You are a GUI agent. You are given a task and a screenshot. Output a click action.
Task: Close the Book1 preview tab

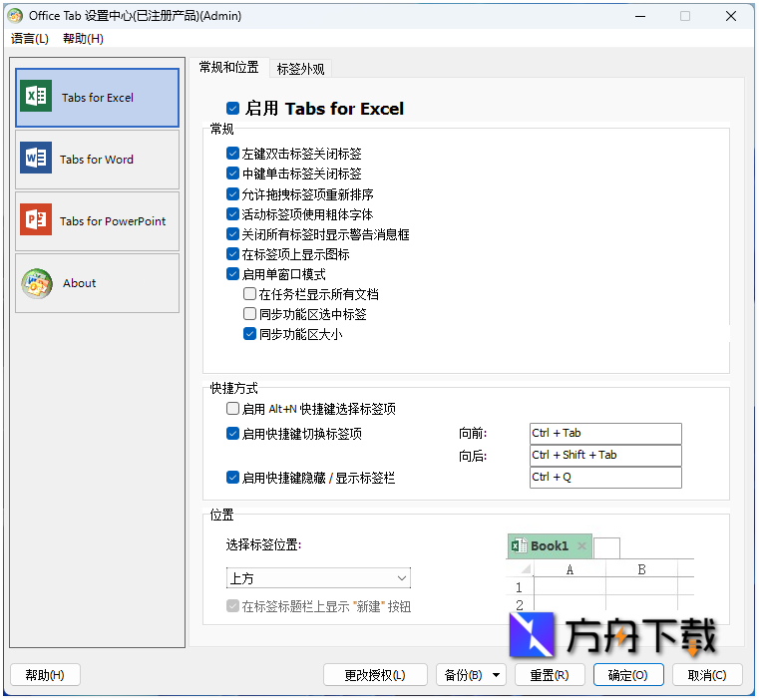tap(581, 546)
